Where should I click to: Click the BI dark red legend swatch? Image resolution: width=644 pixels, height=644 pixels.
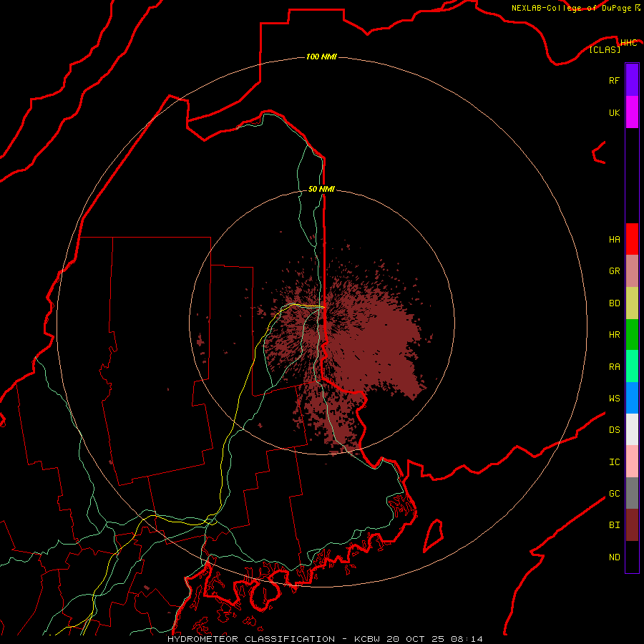pyautogui.click(x=632, y=525)
